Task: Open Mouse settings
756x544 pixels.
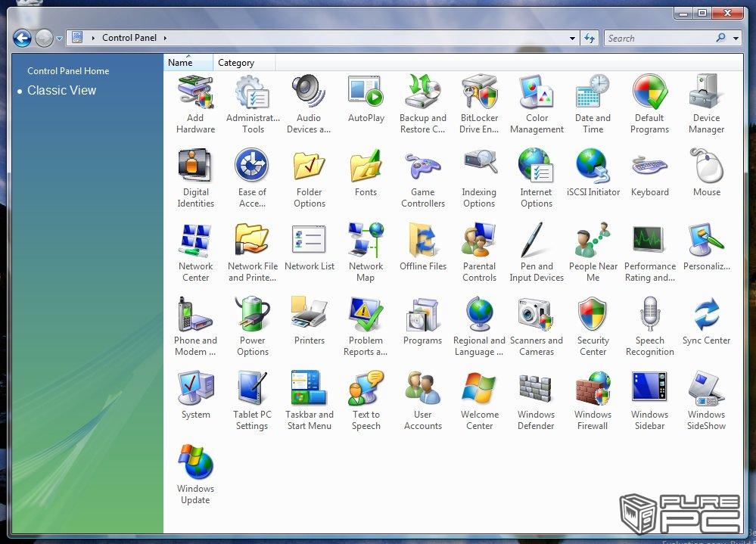Action: [706, 173]
